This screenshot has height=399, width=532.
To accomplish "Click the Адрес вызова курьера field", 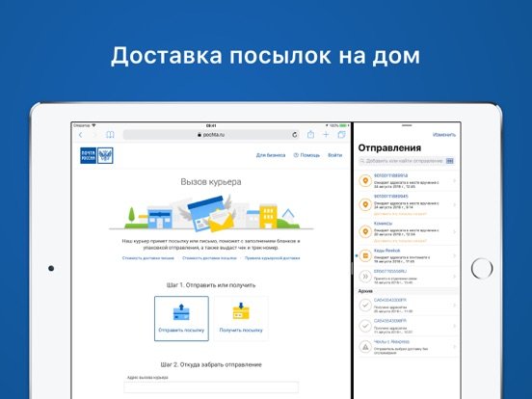I will click(x=211, y=387).
